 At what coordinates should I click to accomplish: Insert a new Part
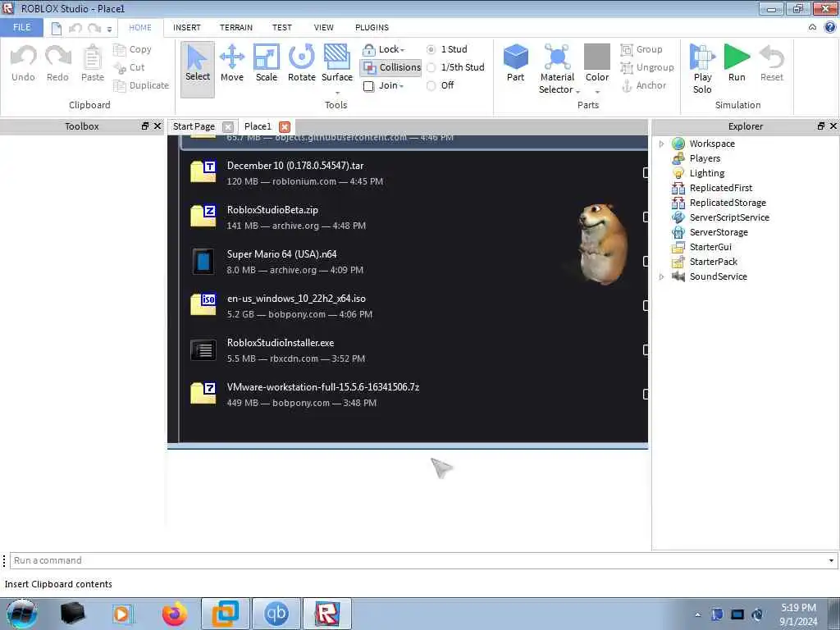515,63
